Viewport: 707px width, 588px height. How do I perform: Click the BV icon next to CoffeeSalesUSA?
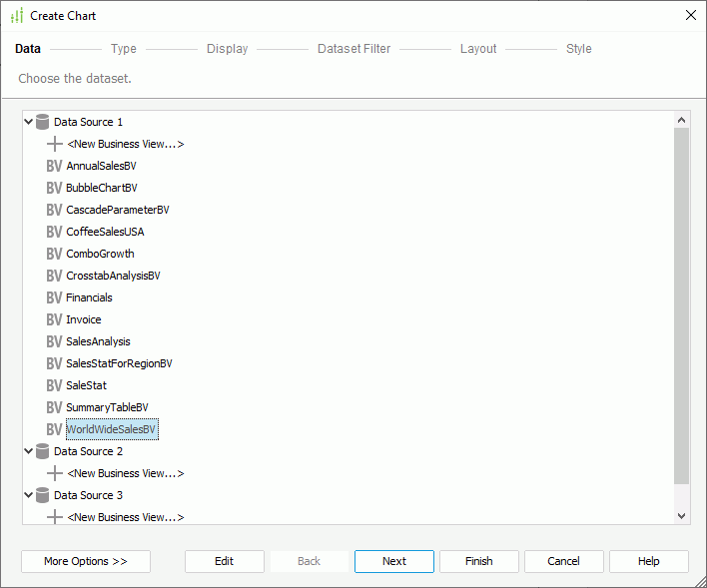pyautogui.click(x=54, y=232)
